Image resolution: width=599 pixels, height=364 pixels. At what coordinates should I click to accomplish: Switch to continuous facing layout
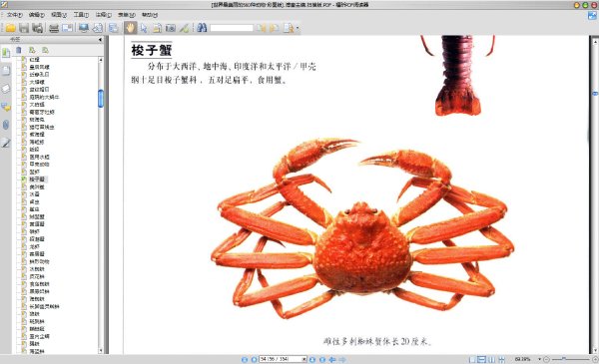click(x=501, y=359)
